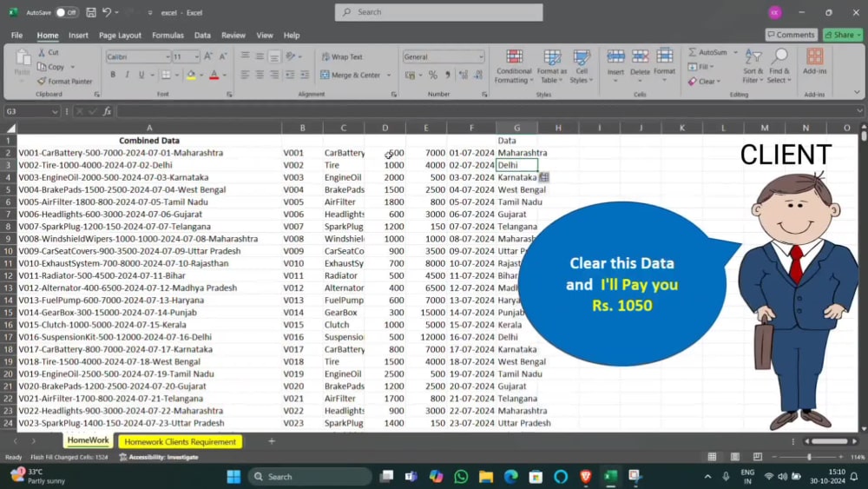
Task: Toggle the AutoSave switch
Action: (x=67, y=12)
